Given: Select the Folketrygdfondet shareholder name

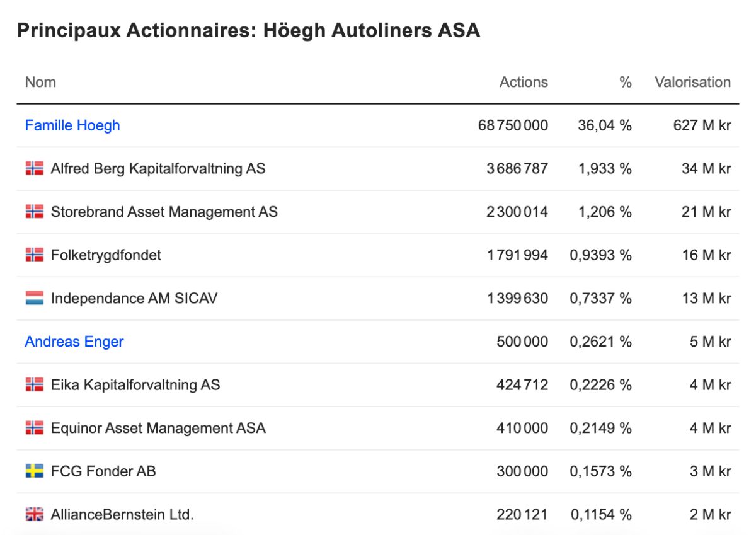Looking at the screenshot, I should coord(106,255).
